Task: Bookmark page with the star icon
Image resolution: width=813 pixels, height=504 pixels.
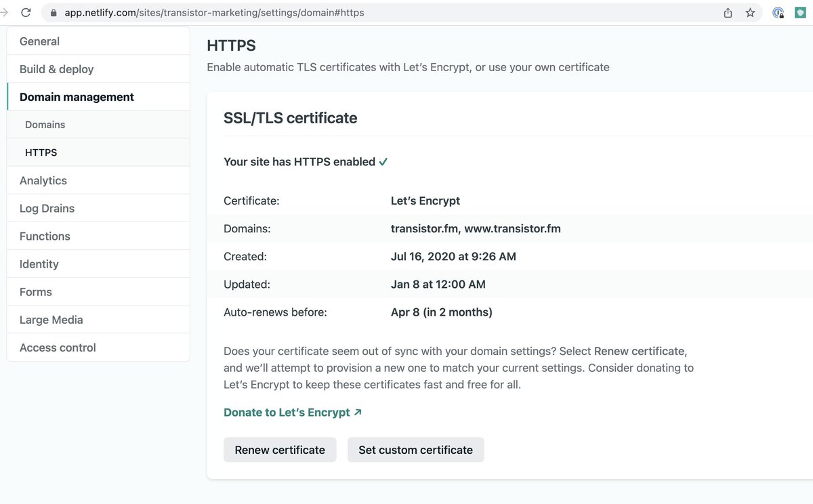Action: click(750, 13)
